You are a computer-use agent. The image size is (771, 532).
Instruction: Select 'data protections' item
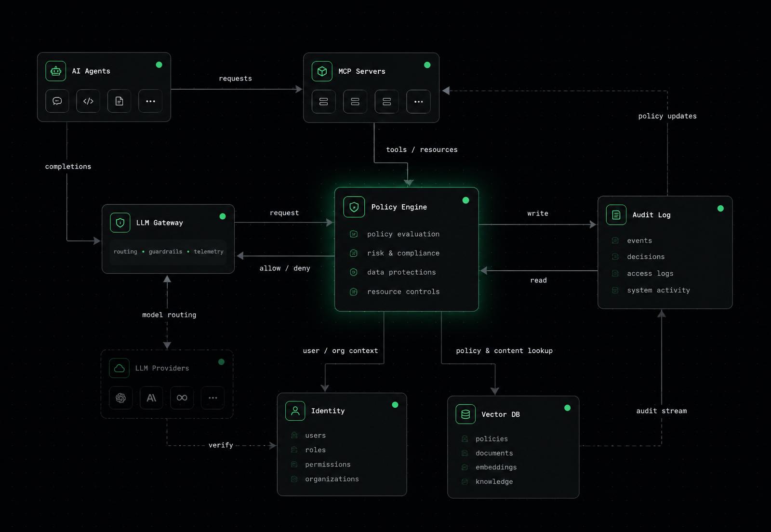pyautogui.click(x=401, y=272)
